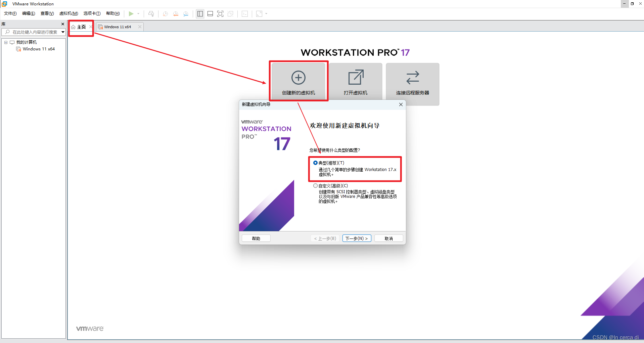Select 我的计算机 in the library tree

[27, 42]
